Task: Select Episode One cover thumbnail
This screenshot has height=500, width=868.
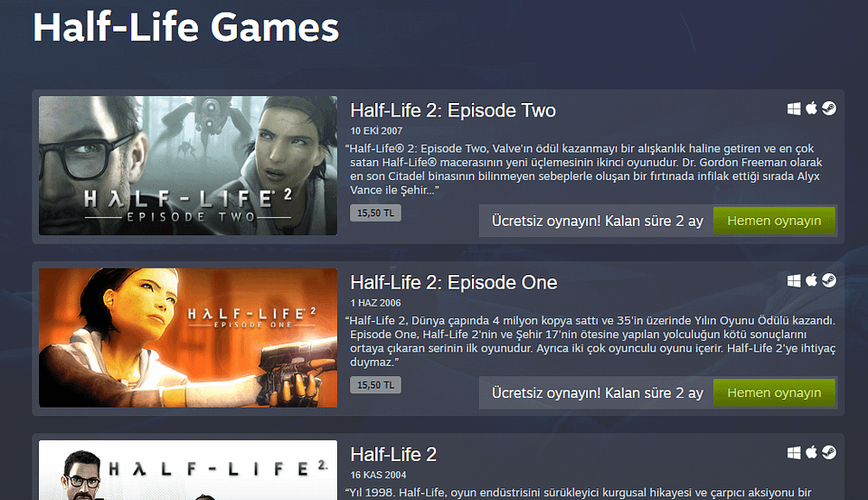Action: click(188, 338)
